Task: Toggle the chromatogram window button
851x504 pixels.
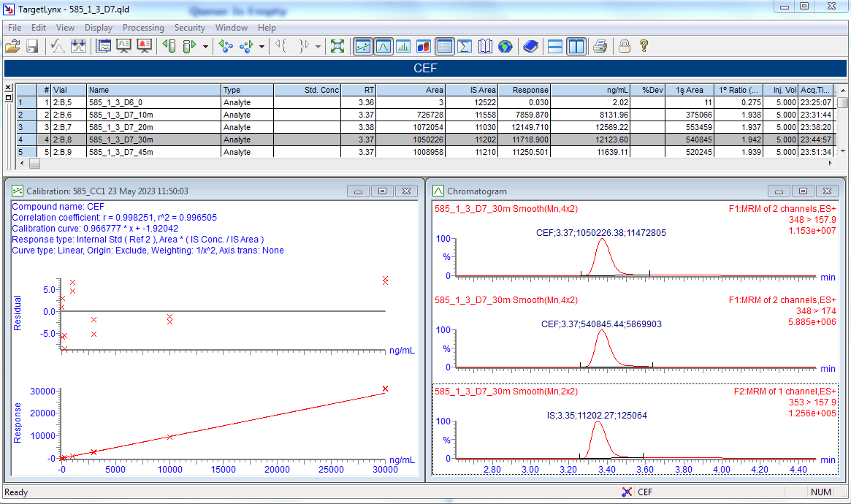Action: (383, 47)
